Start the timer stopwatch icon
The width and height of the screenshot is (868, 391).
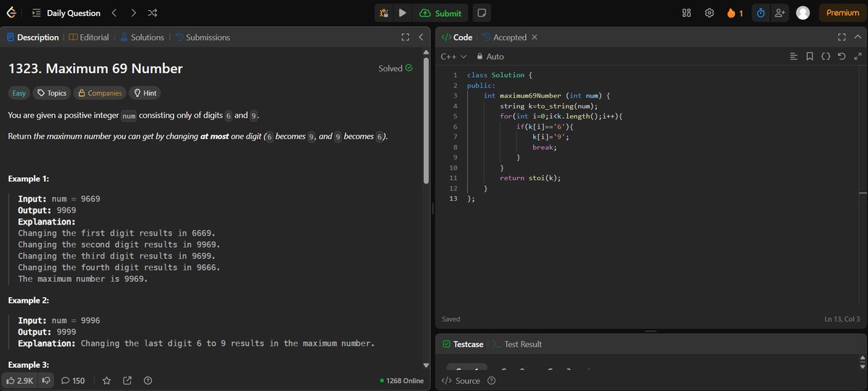pyautogui.click(x=760, y=13)
